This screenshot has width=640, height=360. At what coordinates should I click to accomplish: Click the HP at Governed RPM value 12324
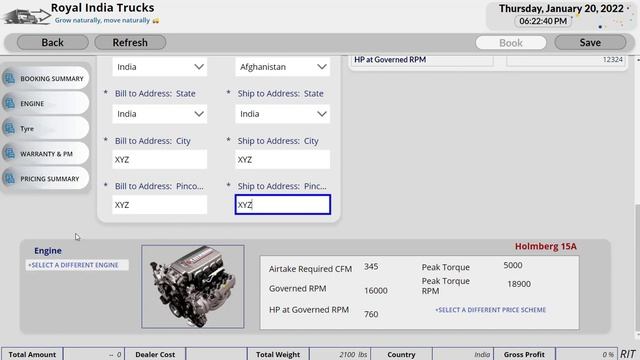pyautogui.click(x=613, y=60)
